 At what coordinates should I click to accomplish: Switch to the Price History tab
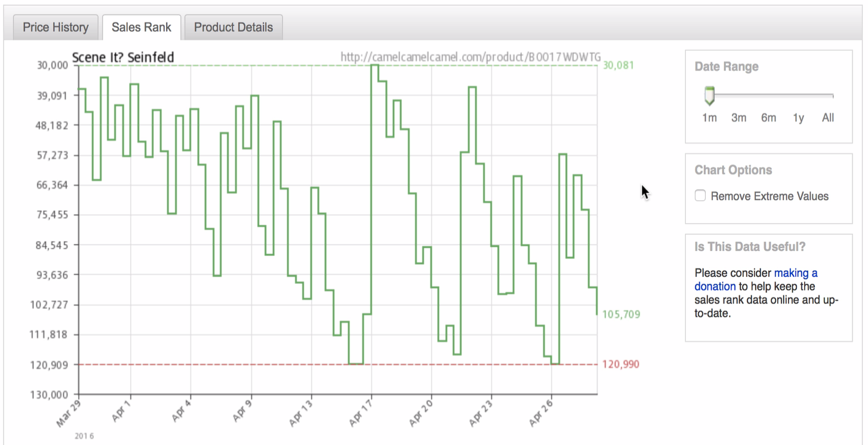click(56, 27)
